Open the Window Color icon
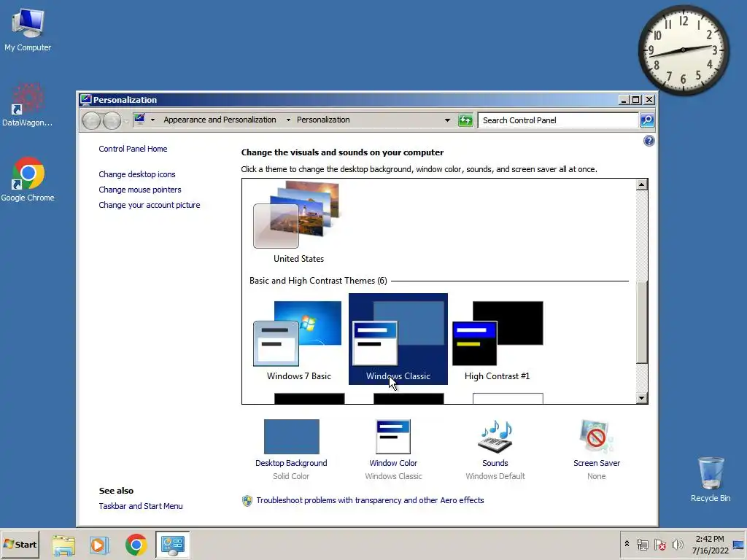747x560 pixels. tap(393, 437)
